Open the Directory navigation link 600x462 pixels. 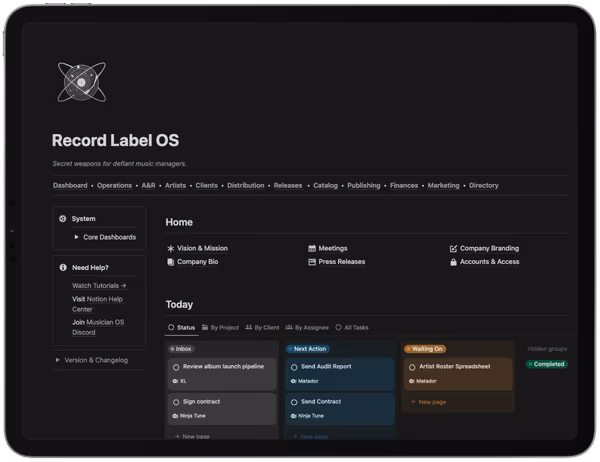[484, 186]
